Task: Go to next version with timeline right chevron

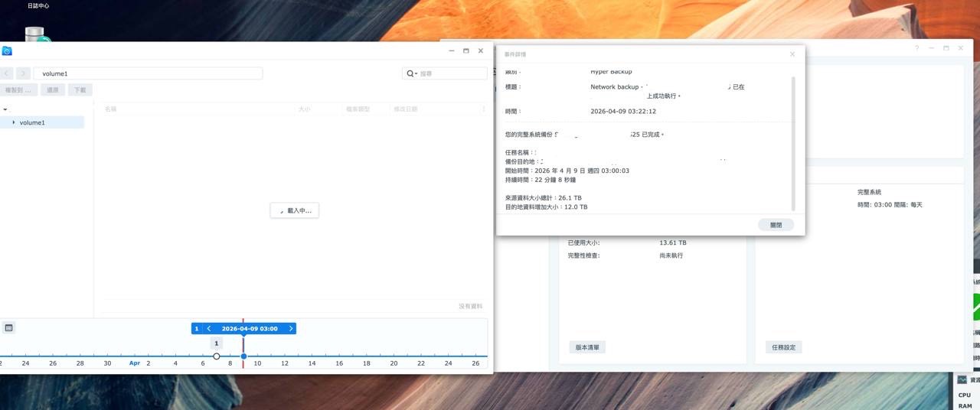Action: tap(291, 328)
